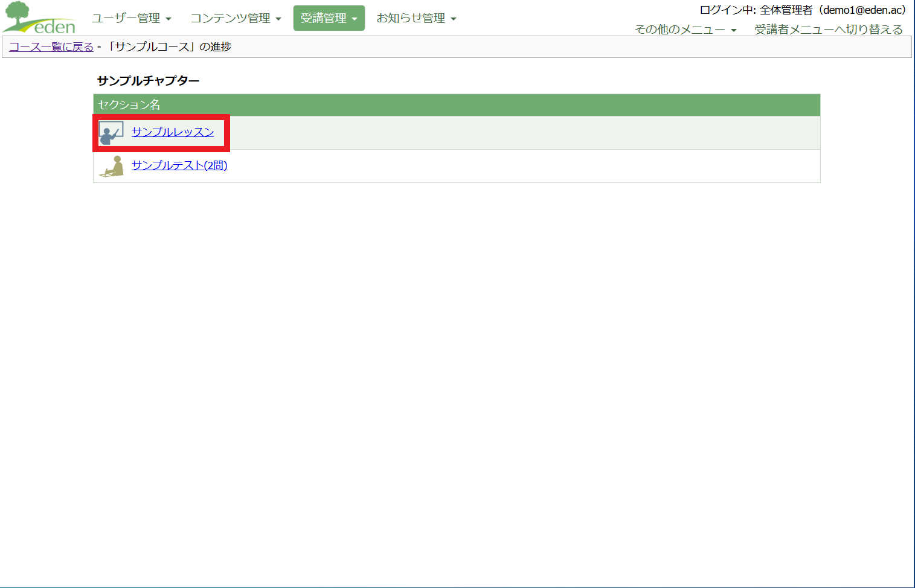Click the lesson teacher icon beside サンプルレッスン
The height and width of the screenshot is (588, 915).
point(111,133)
